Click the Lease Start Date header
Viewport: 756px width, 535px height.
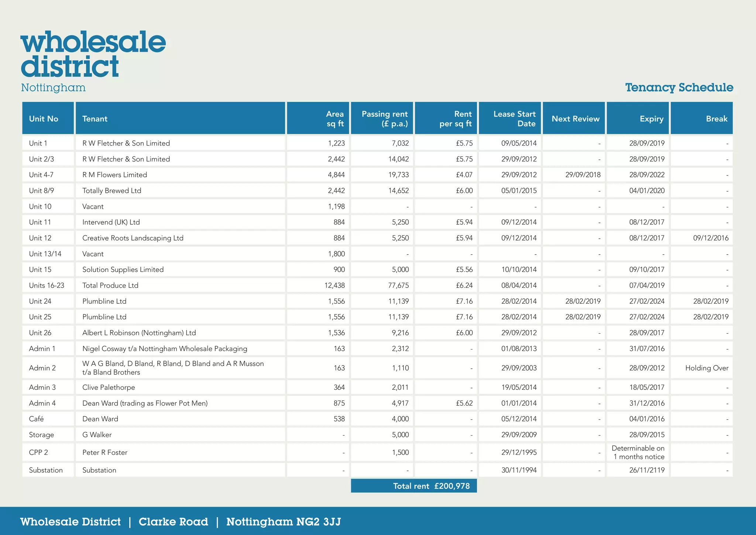(x=514, y=119)
